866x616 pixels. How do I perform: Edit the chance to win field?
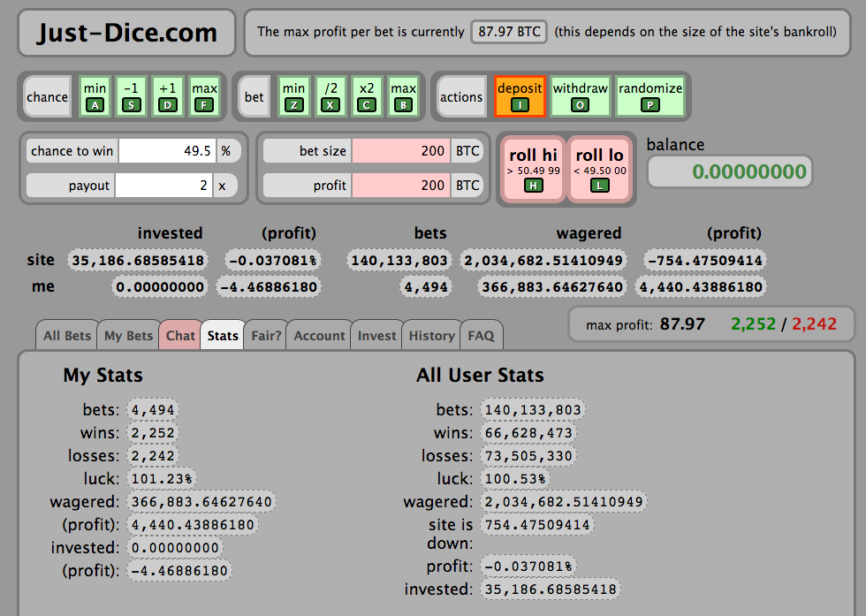167,151
